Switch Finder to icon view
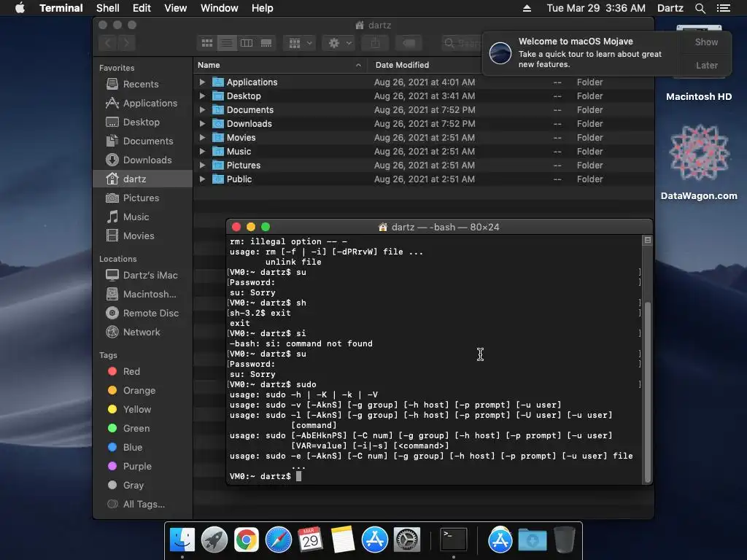 [x=207, y=43]
